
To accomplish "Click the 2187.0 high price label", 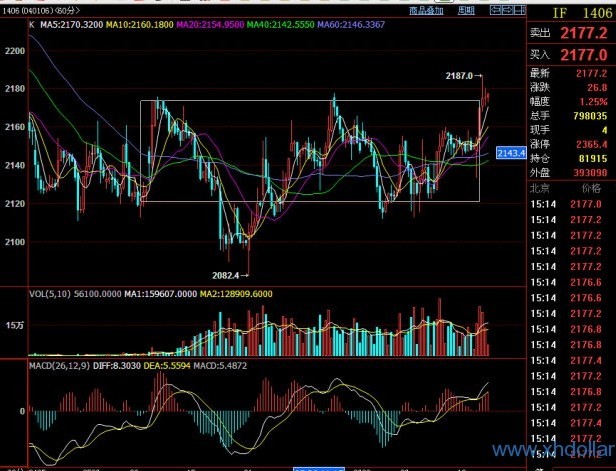I will pos(463,76).
